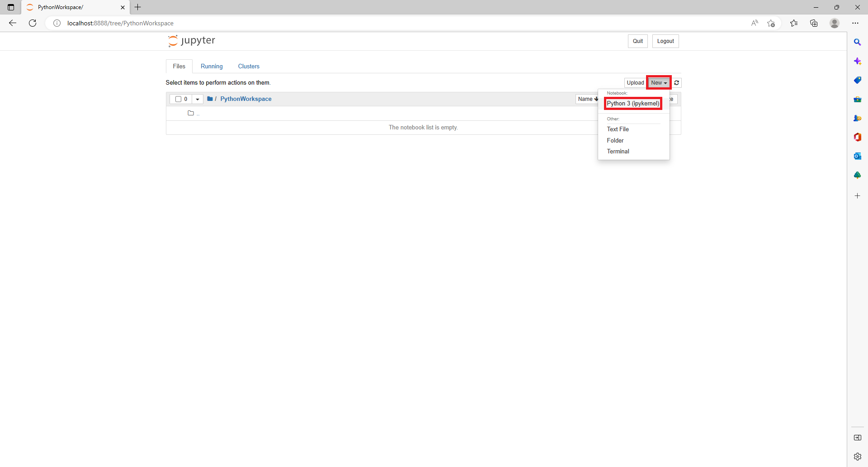The height and width of the screenshot is (467, 868).
Task: Open browser Settings and more menu
Action: point(855,23)
